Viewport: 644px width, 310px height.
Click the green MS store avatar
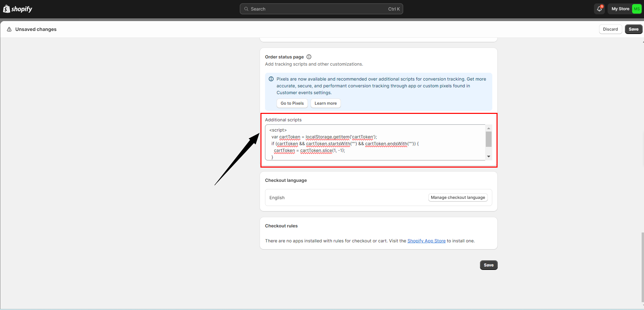tap(637, 9)
